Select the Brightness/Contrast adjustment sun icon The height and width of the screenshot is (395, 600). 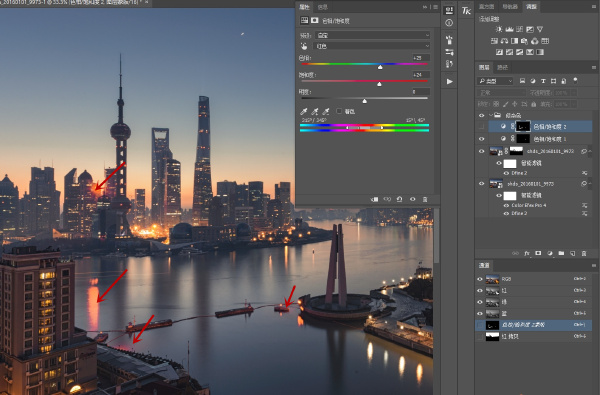(x=499, y=29)
